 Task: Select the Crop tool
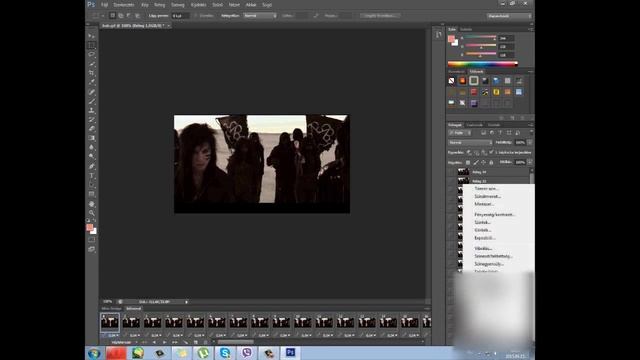click(x=91, y=73)
